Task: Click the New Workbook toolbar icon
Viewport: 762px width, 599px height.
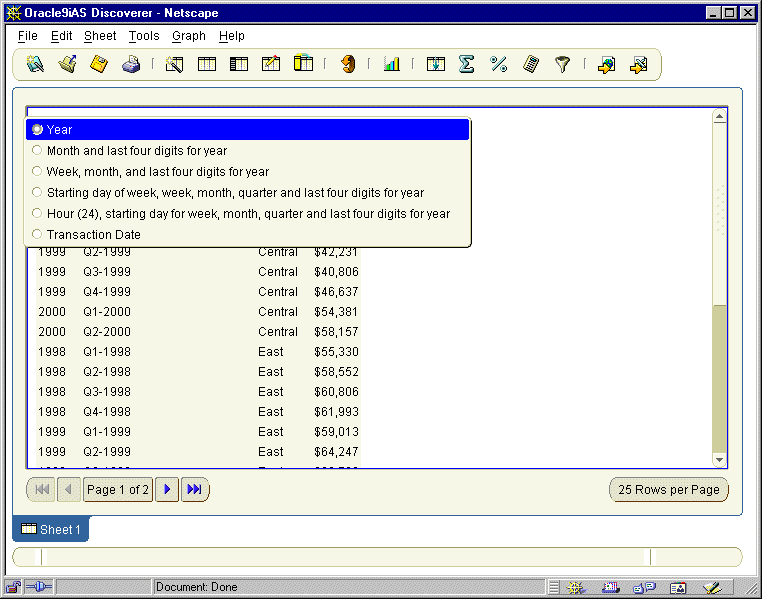Action: [35, 64]
